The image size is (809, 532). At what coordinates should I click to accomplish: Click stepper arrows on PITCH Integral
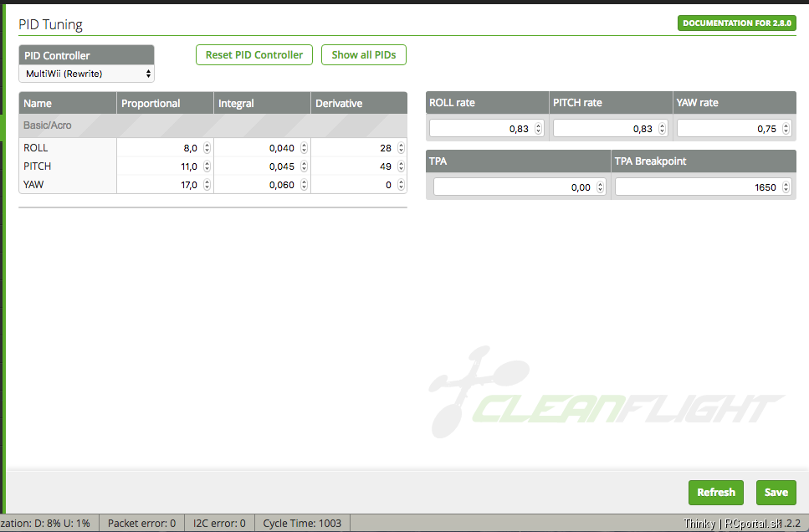tap(304, 166)
